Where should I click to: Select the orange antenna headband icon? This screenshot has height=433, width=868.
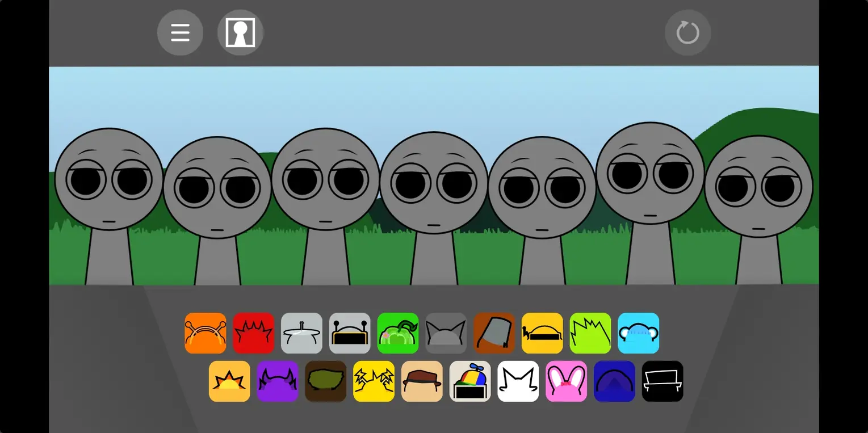tap(206, 333)
